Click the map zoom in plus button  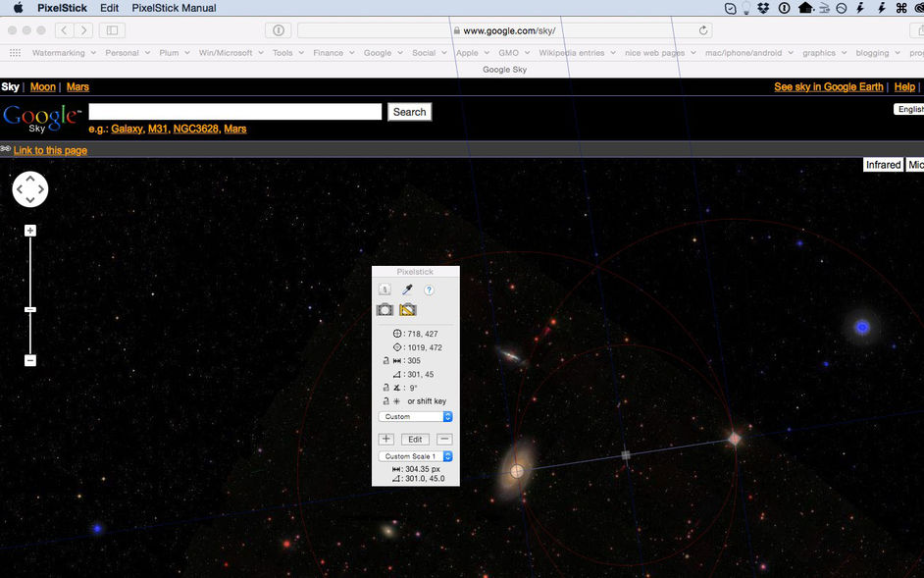coord(30,231)
